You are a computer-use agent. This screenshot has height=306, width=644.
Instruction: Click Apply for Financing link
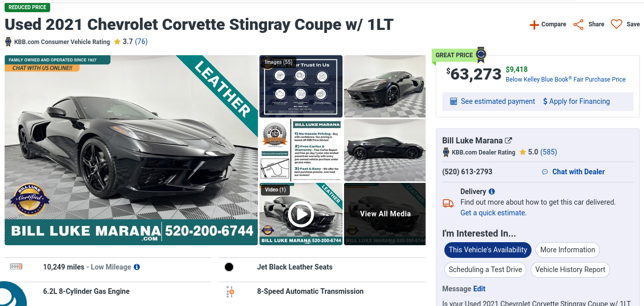(577, 101)
